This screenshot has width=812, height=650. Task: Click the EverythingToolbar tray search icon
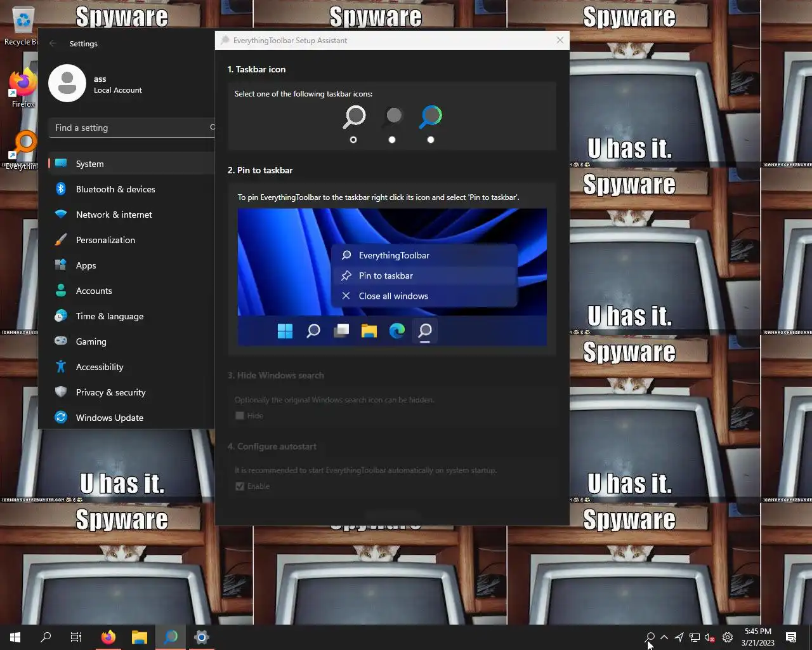(x=650, y=637)
